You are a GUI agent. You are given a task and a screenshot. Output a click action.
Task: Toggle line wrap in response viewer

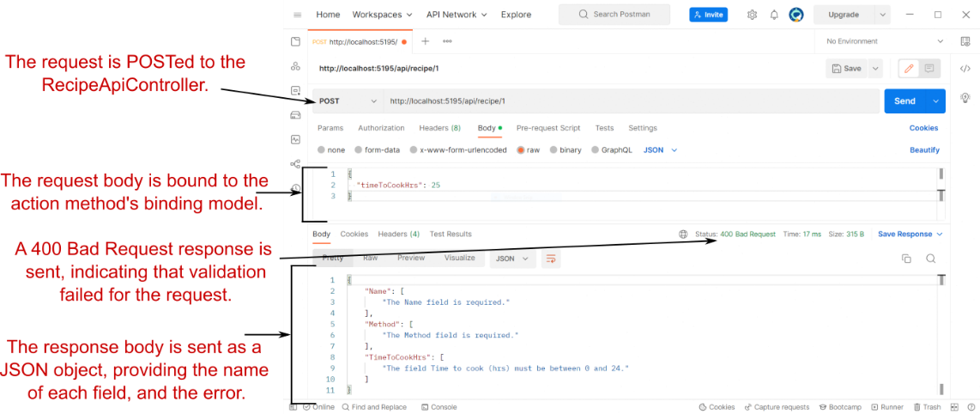pyautogui.click(x=551, y=259)
